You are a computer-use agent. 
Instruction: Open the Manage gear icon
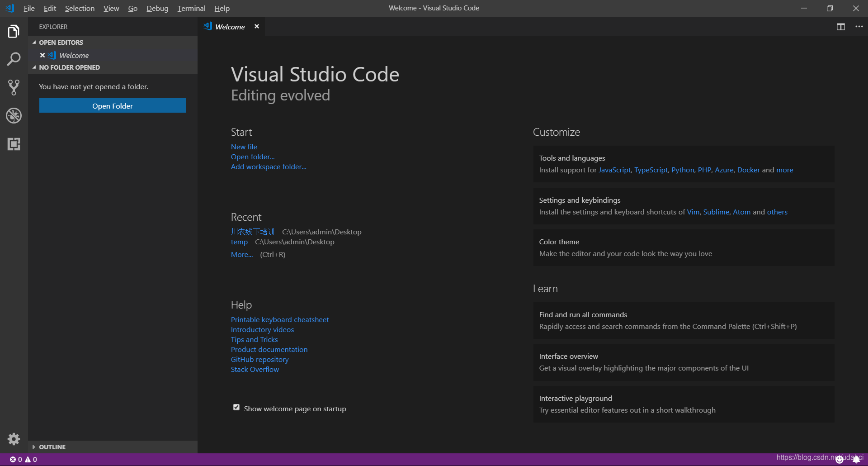pos(14,439)
